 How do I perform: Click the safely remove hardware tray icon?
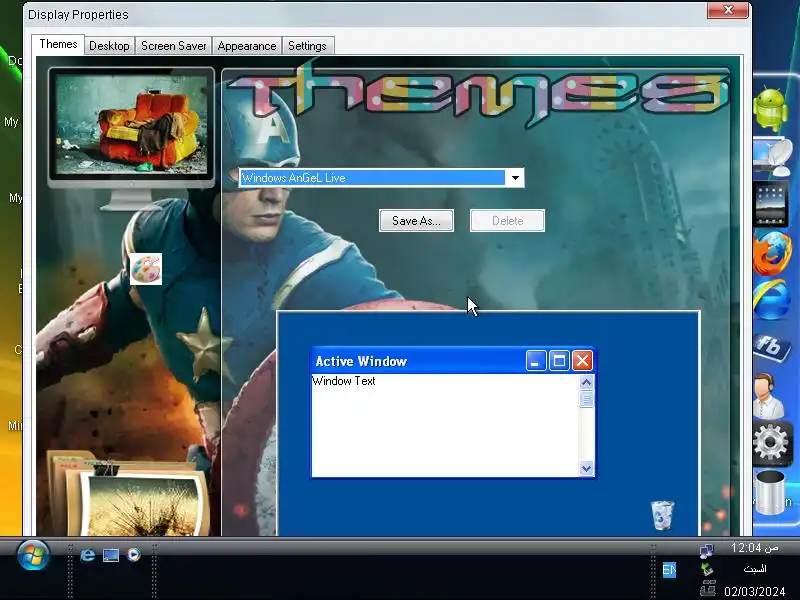point(707,569)
